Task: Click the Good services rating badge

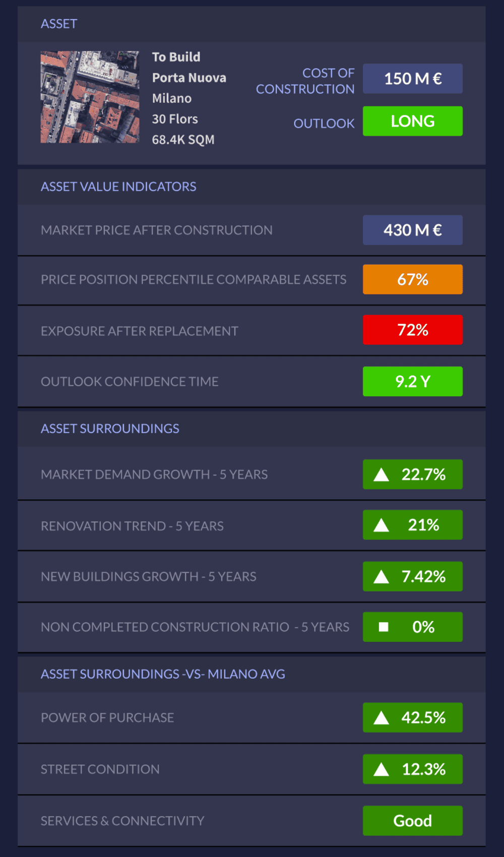Action: (412, 821)
